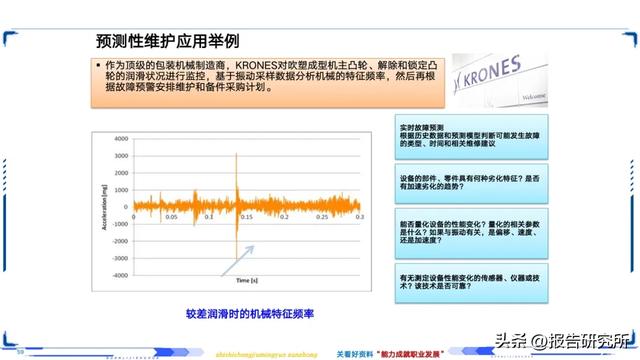Click the chart caption 较差润滑时的机械特征频率
Screen dimensions: 640x360
(250, 314)
